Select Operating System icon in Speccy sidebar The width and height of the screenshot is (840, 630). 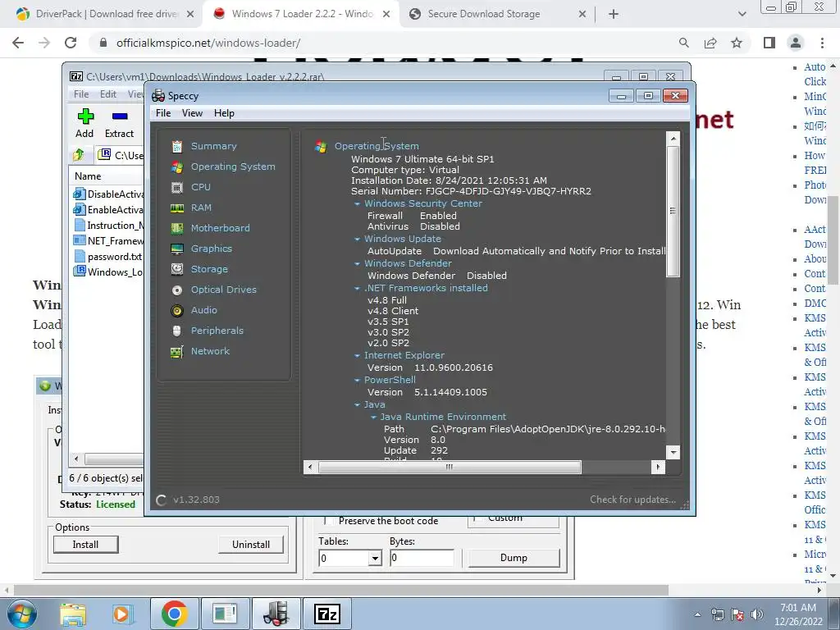177,167
